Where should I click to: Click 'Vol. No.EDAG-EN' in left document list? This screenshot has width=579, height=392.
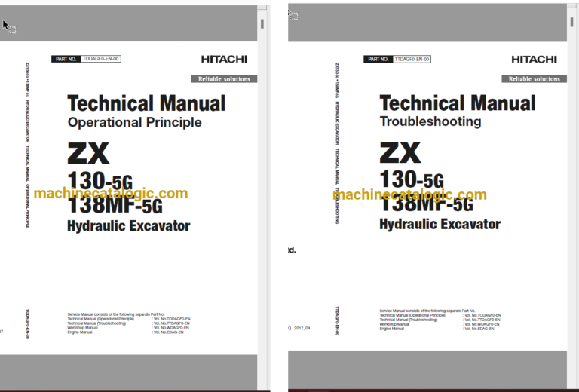(168, 332)
